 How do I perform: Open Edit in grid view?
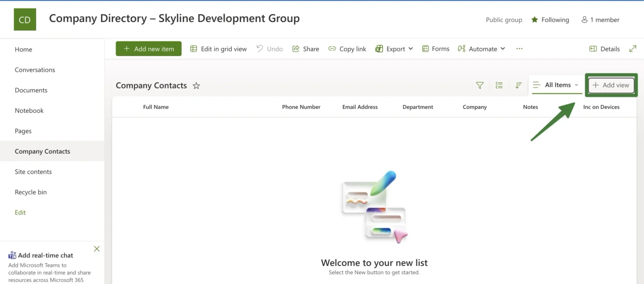tap(218, 49)
